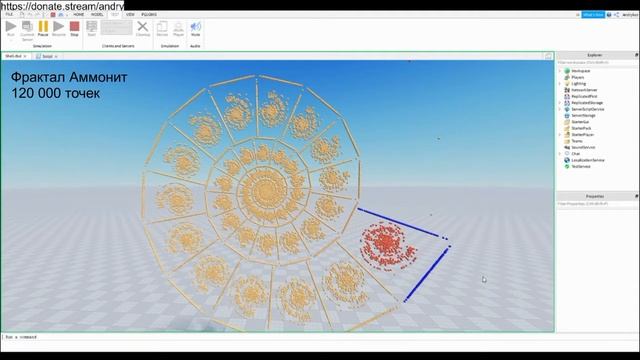This screenshot has width=640, height=360.
Task: Select the TEST ribbon tab
Action: [115, 14]
